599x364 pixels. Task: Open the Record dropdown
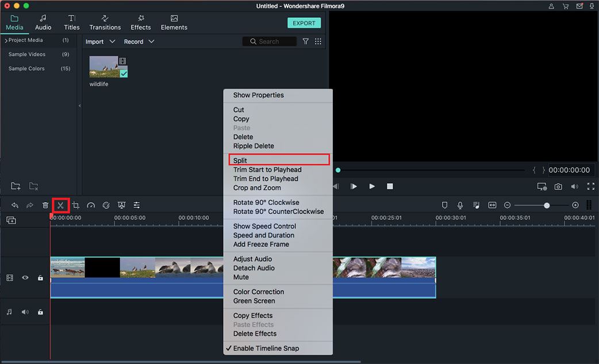tap(139, 41)
